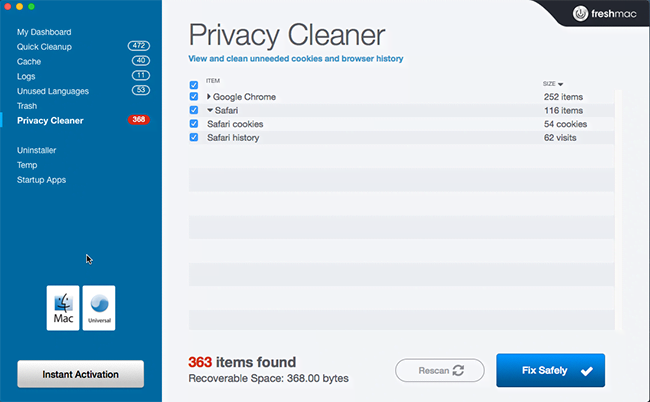Open the Uninstaller section
This screenshot has height=402, width=650.
click(x=36, y=150)
